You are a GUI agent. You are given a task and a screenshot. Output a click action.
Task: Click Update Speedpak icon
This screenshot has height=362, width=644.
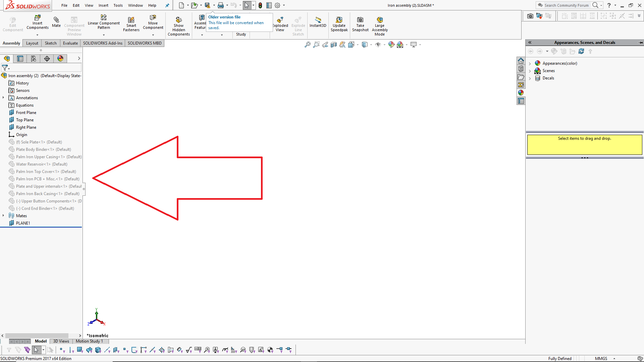pos(339,20)
